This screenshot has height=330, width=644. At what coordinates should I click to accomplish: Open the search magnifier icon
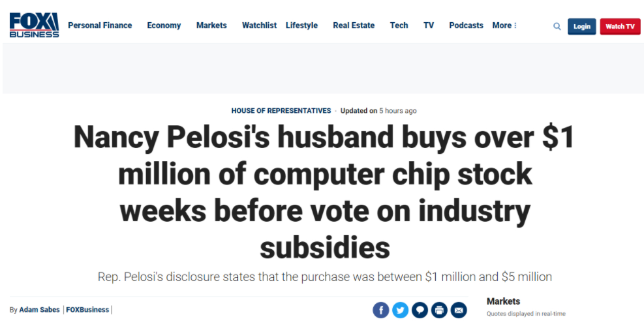point(557,26)
